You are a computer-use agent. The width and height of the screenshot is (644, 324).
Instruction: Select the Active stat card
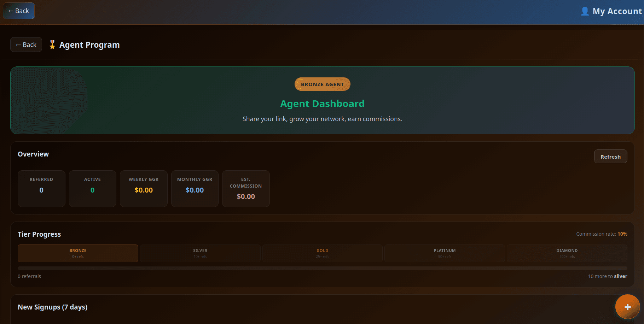click(93, 189)
